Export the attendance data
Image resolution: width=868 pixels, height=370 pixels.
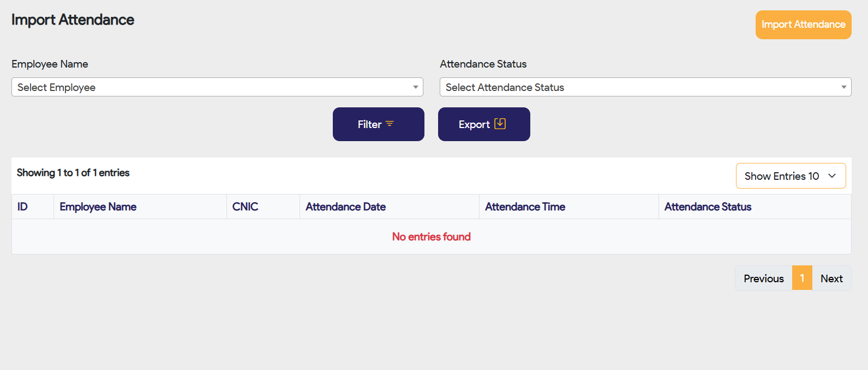click(x=483, y=124)
